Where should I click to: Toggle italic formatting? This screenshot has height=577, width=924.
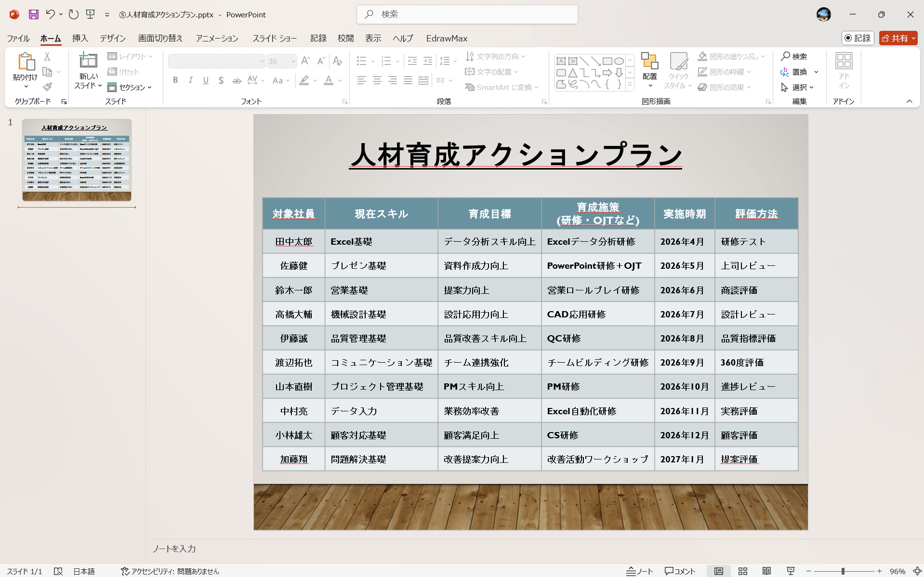point(190,80)
